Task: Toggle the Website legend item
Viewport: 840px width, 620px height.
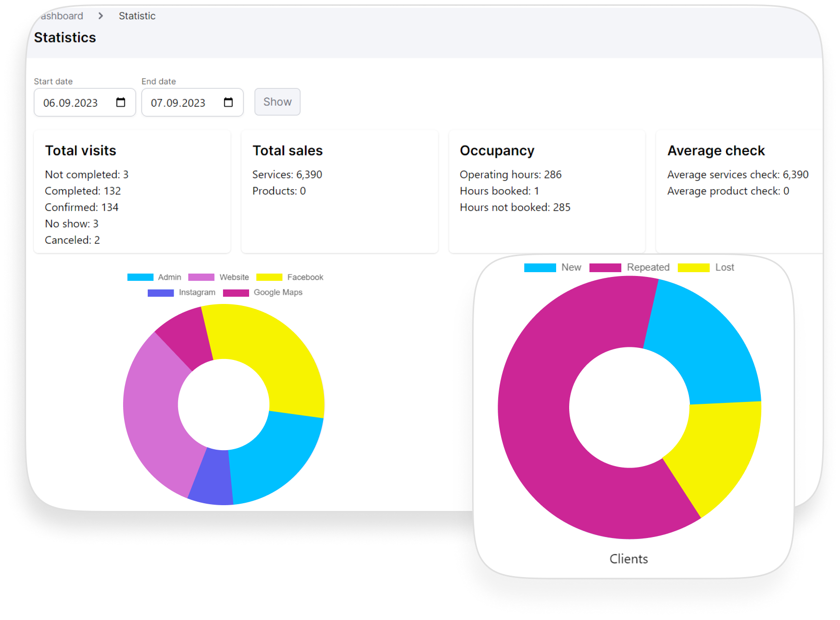Action: coord(218,277)
